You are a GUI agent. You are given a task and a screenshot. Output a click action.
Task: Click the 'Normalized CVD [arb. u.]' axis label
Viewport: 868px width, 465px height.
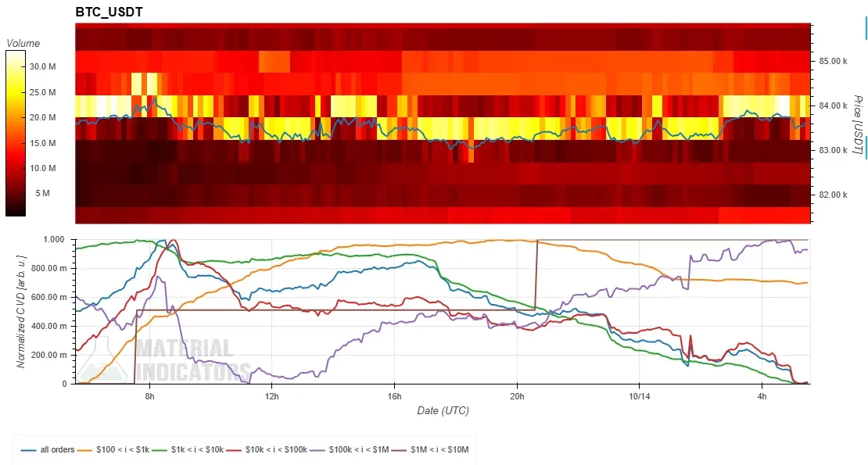[x=21, y=311]
